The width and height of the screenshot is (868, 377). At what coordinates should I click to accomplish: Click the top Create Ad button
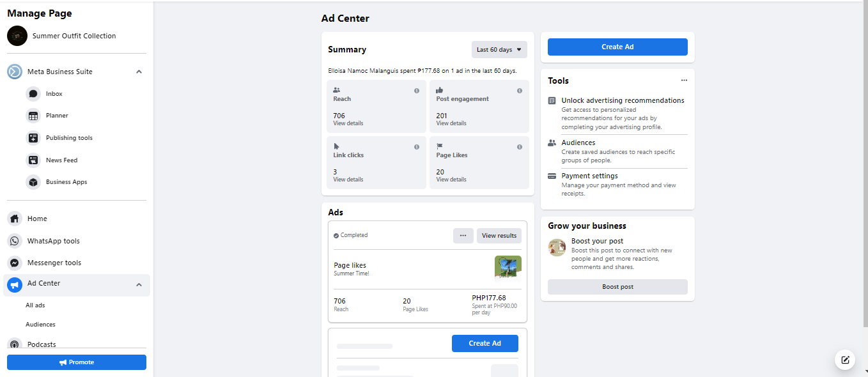(x=617, y=47)
